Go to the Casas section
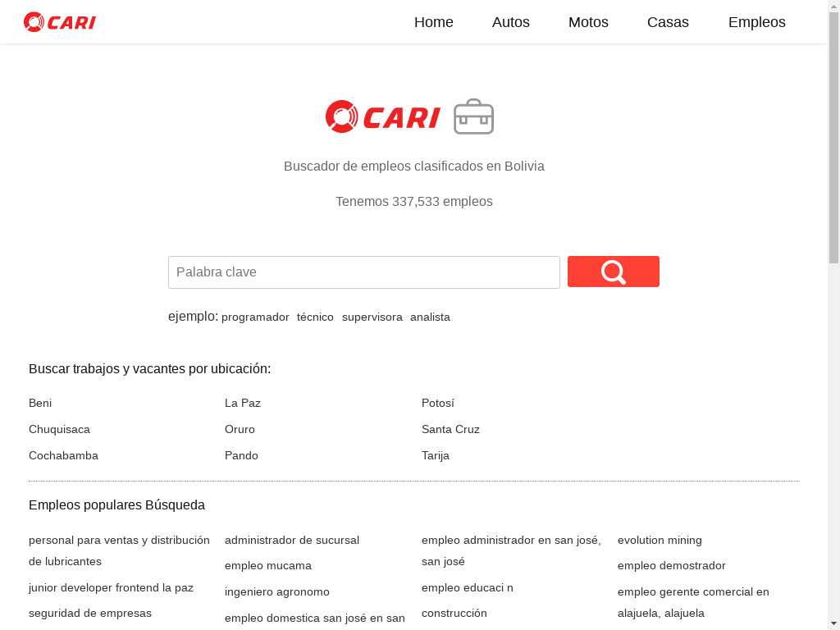The height and width of the screenshot is (630, 840). tap(668, 22)
